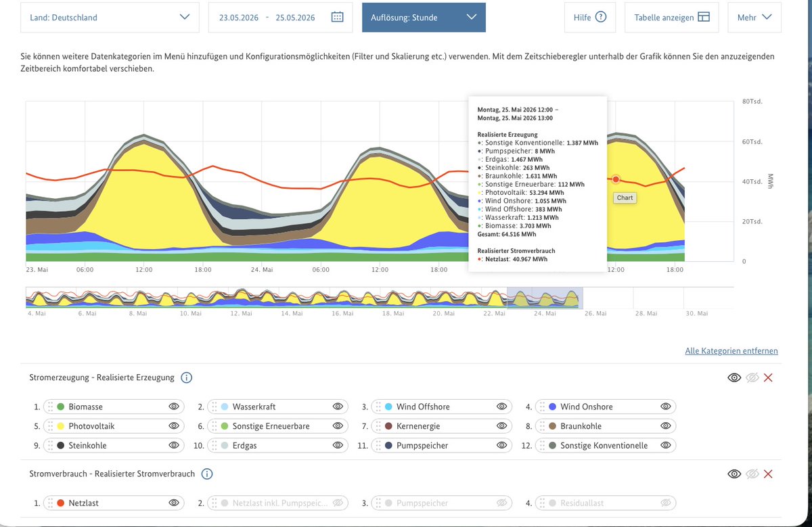The width and height of the screenshot is (812, 527).
Task: Grab the drag handle of Kernenergie
Action: tap(378, 426)
